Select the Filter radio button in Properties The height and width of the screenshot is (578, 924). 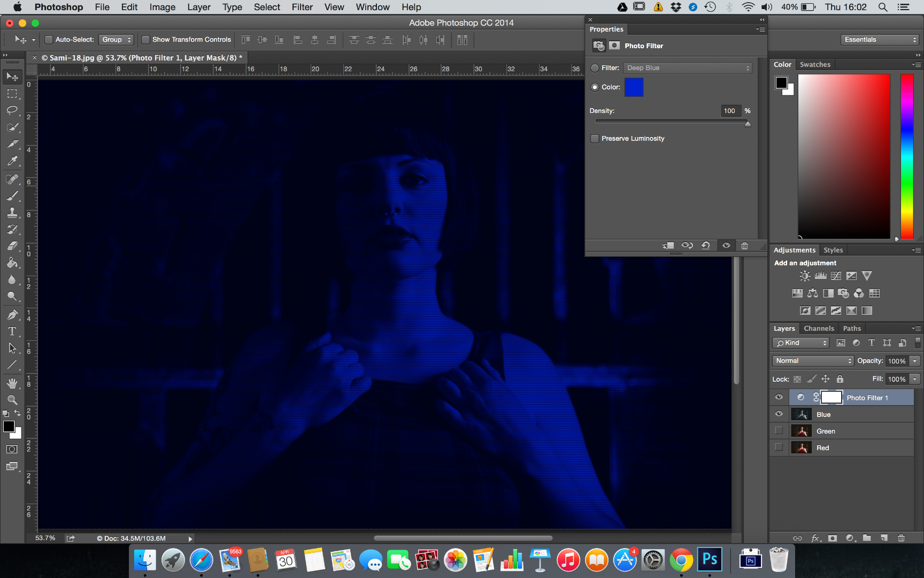tap(595, 68)
